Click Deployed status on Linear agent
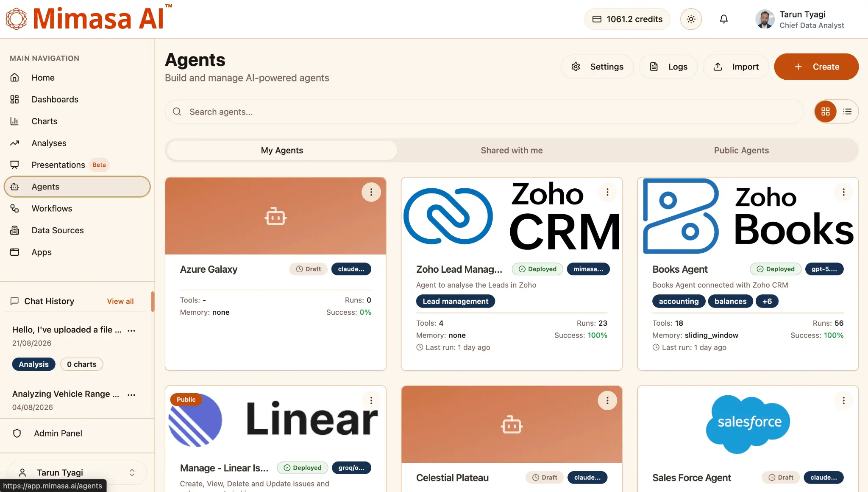The height and width of the screenshot is (492, 868). click(303, 468)
